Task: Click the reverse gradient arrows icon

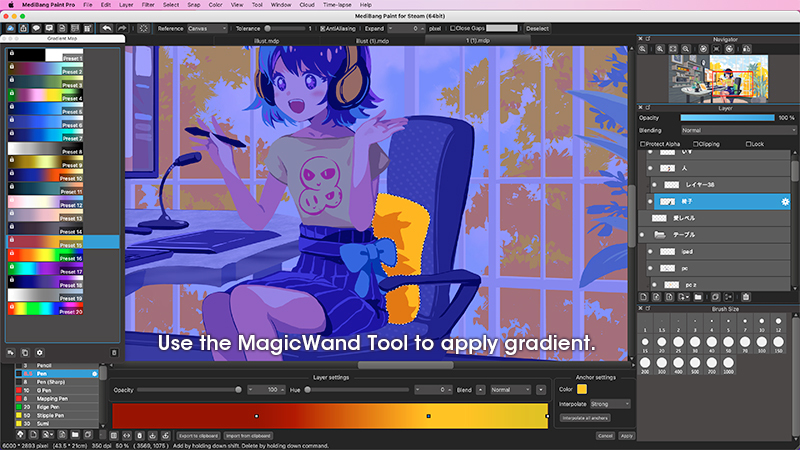Action: pos(127,436)
